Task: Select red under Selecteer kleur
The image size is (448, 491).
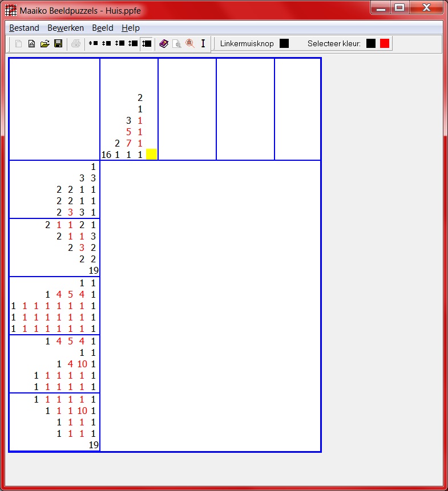Action: [x=385, y=43]
